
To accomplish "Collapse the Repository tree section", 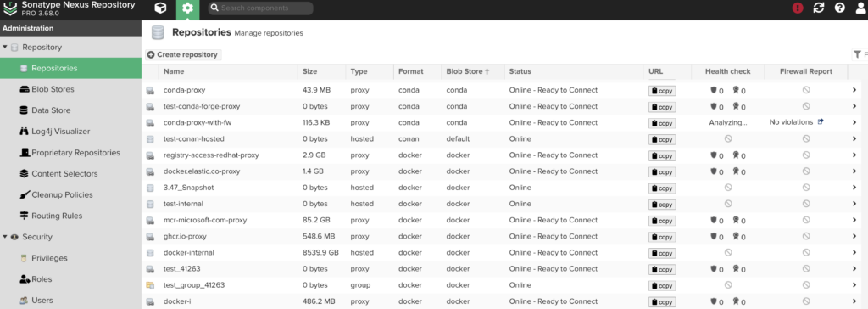I will point(5,48).
